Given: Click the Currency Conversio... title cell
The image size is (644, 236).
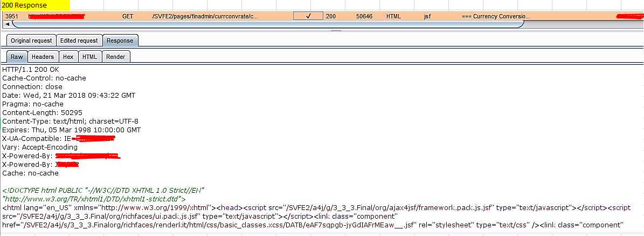Looking at the screenshot, I should tap(496, 17).
